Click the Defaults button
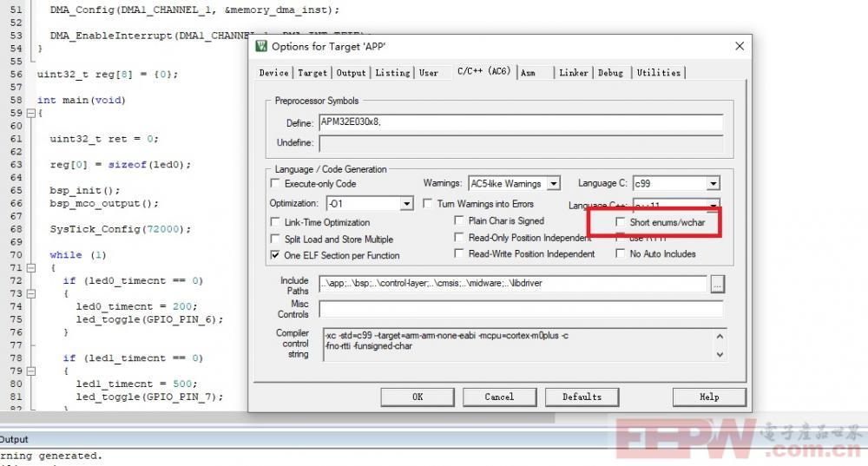The height and width of the screenshot is (466, 868). [582, 397]
